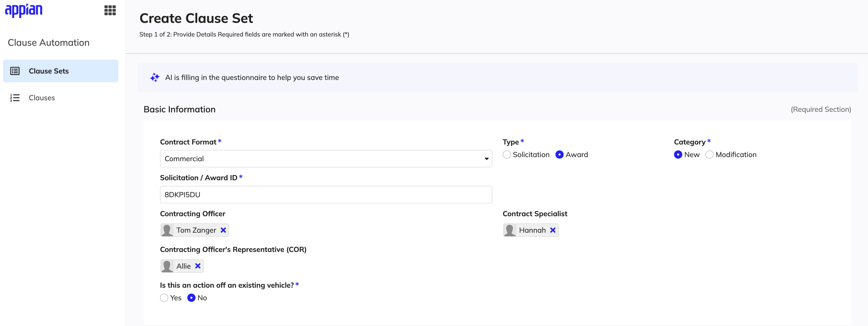Click the Contract Format field label
The width and height of the screenshot is (868, 326).
[x=188, y=142]
